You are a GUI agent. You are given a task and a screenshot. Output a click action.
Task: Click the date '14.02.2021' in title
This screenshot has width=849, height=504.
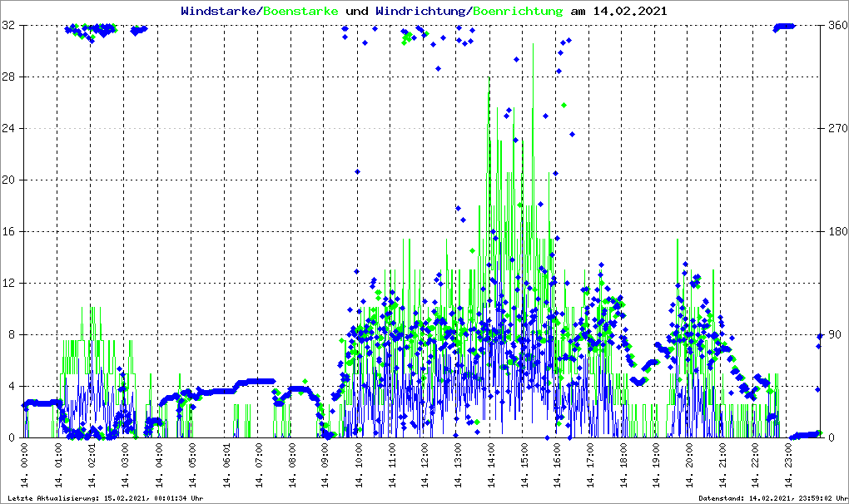tap(630, 11)
